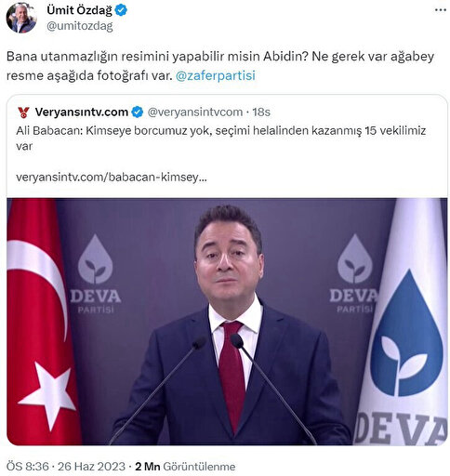Open the three-dot more options menu
The width and height of the screenshot is (450, 476).
pyautogui.click(x=440, y=10)
